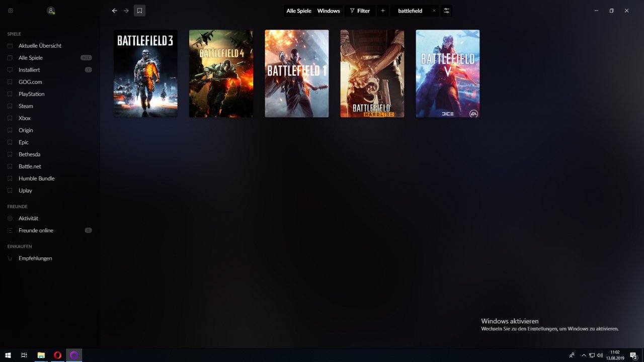Open the Battlefield Hardline game cover
This screenshot has width=644, height=362.
pos(372,73)
